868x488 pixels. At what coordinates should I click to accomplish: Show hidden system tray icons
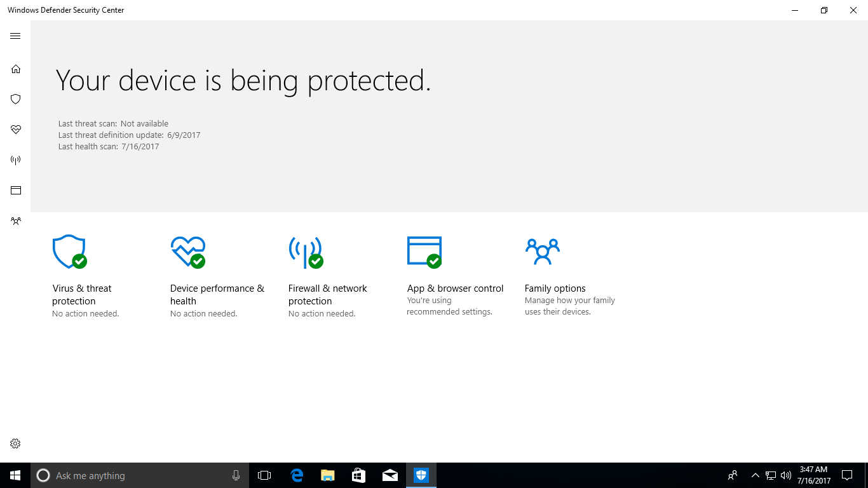[755, 475]
